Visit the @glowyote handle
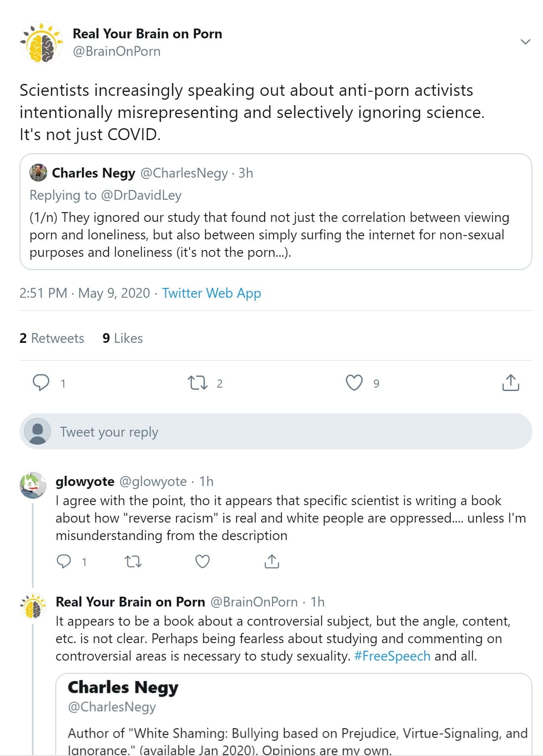 (x=153, y=481)
